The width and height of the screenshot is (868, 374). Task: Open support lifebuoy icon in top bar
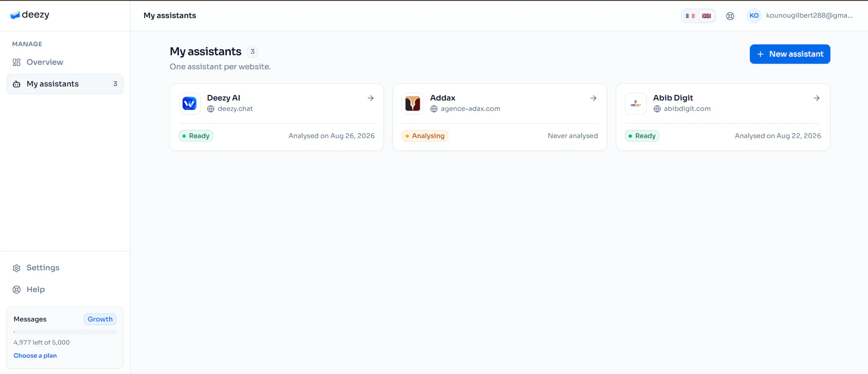pyautogui.click(x=730, y=16)
